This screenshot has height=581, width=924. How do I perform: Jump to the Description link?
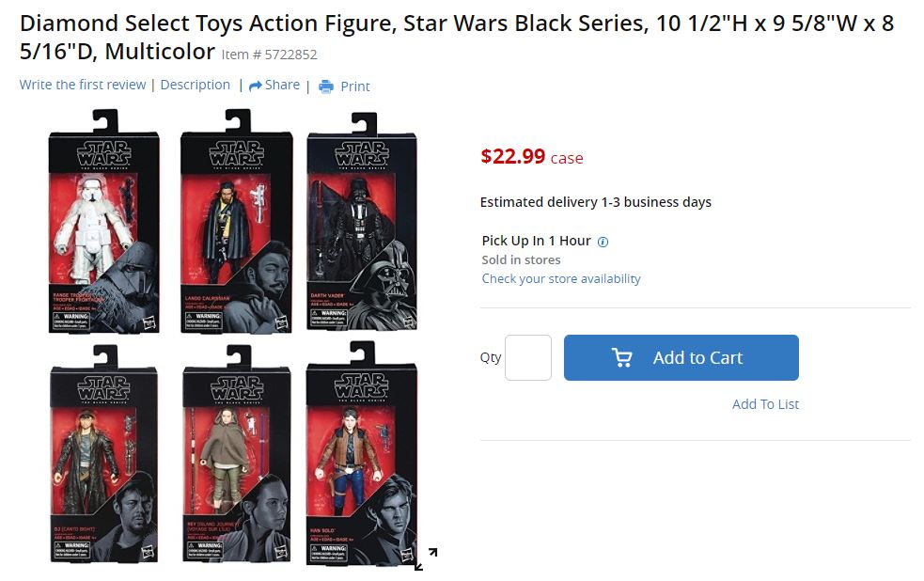click(x=195, y=85)
